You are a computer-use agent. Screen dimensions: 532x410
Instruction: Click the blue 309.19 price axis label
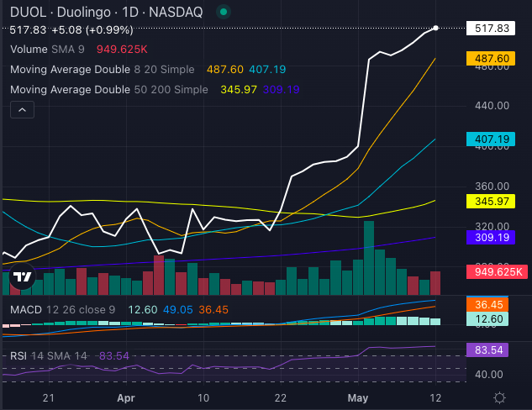click(x=491, y=237)
